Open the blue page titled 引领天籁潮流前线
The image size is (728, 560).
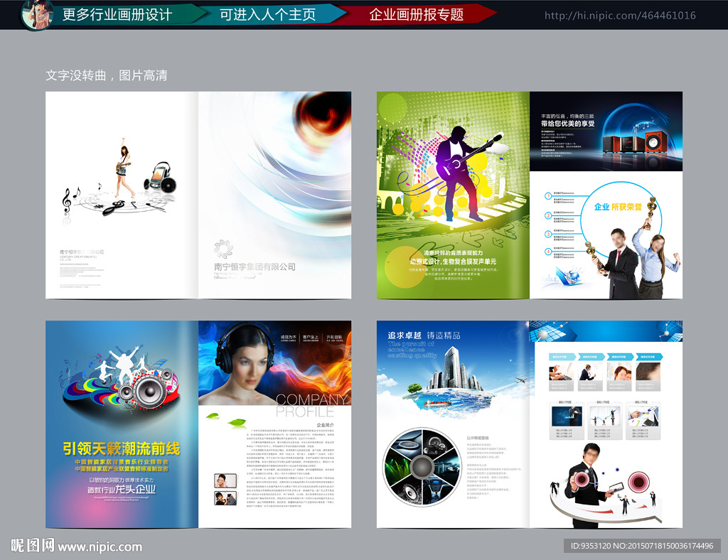pyautogui.click(x=122, y=424)
